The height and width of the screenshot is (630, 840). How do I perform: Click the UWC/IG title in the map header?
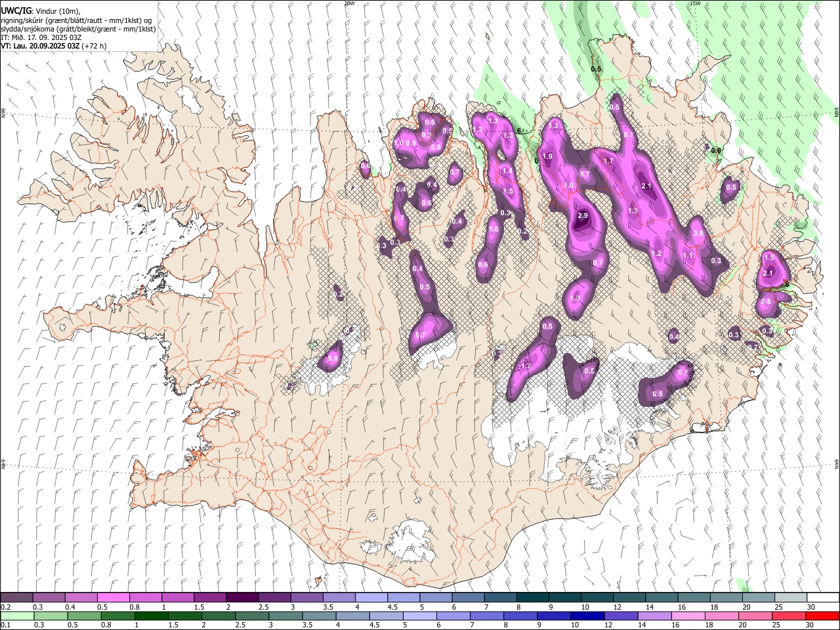[x=16, y=10]
